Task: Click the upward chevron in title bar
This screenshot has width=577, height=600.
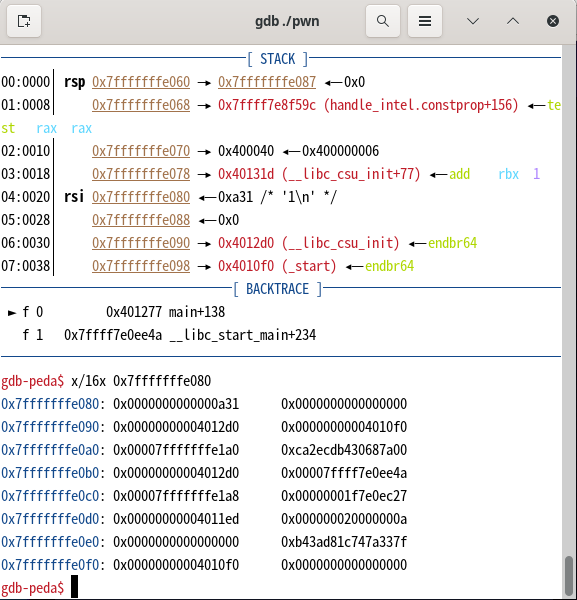Action: pyautogui.click(x=513, y=21)
